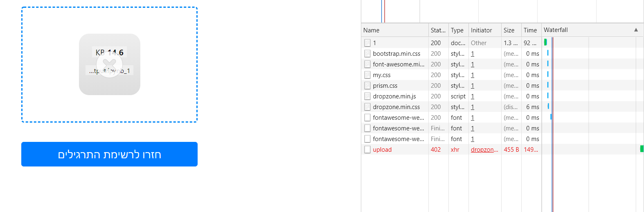Select the red upload request name

click(382, 150)
